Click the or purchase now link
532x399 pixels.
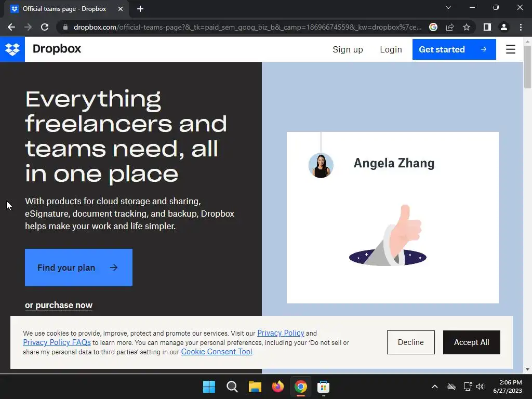[58, 305]
